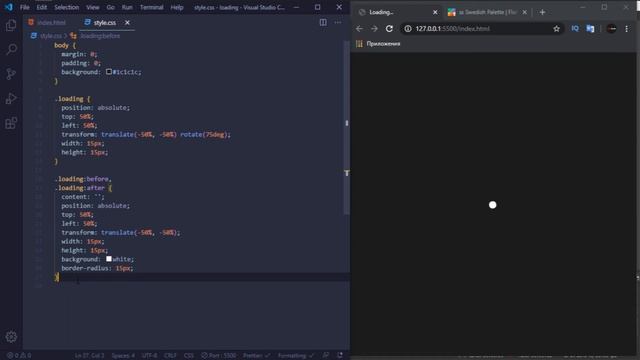Image resolution: width=640 pixels, height=360 pixels.
Task: Click the 127.0.0.1:5500 address bar
Action: point(482,29)
